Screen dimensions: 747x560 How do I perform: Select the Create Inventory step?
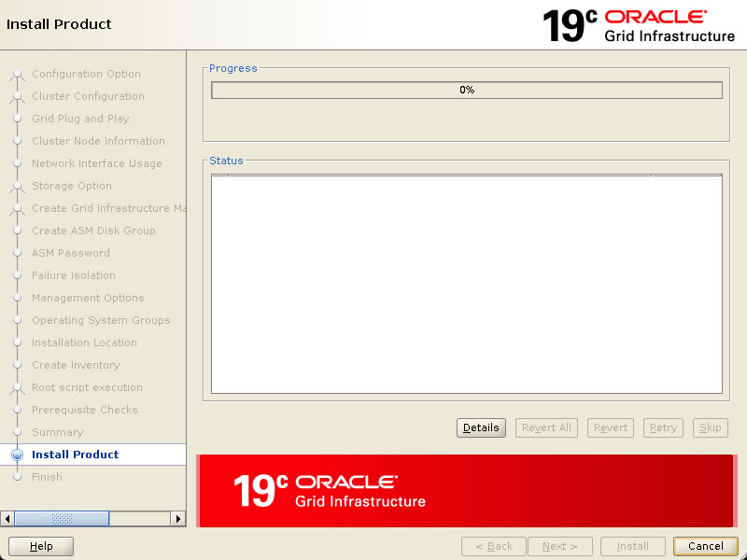76,365
